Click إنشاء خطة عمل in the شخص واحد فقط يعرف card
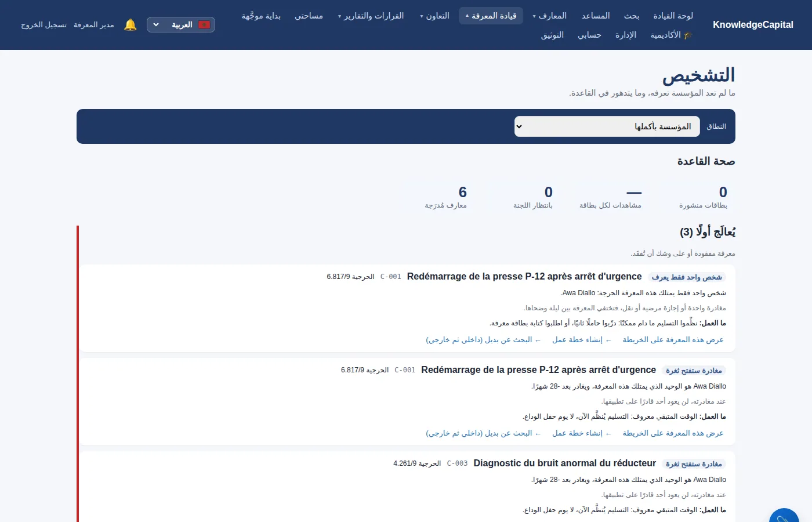The image size is (812, 522). [x=582, y=340]
